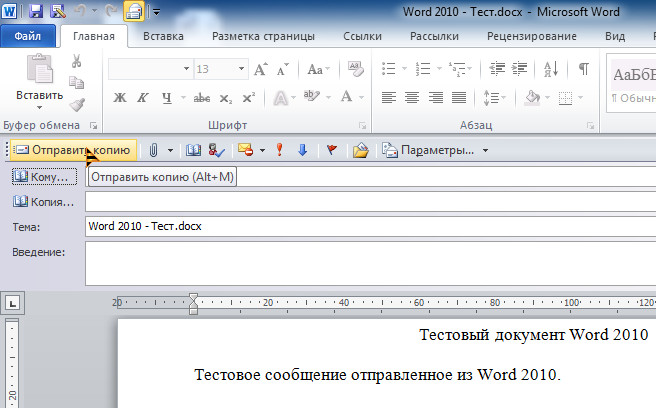
Task: Open the Customize Quick Access Toolbar arrow
Action: [x=156, y=12]
